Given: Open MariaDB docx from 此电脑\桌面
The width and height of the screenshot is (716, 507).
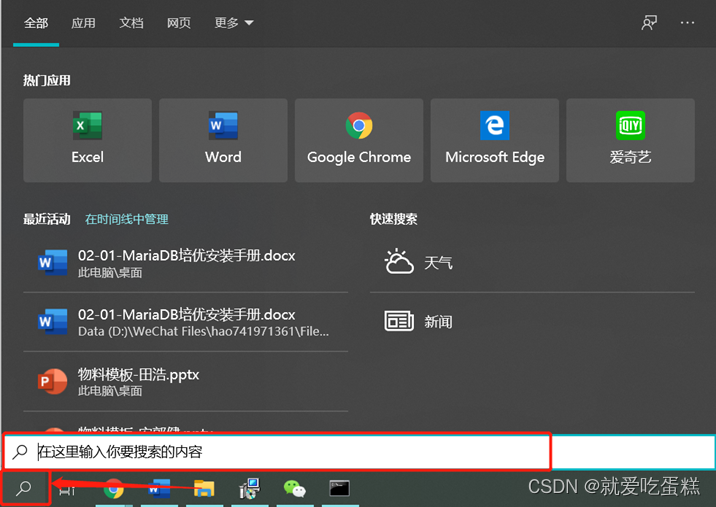Looking at the screenshot, I should 185,263.
